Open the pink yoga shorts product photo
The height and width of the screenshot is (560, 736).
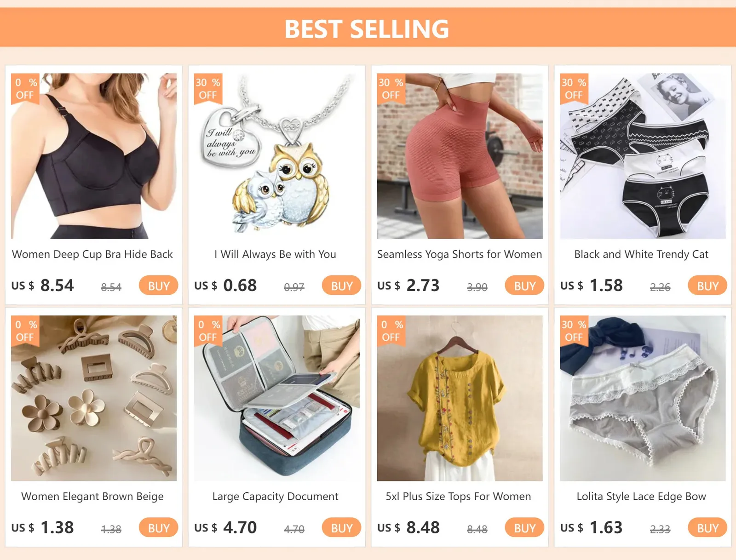(x=460, y=156)
